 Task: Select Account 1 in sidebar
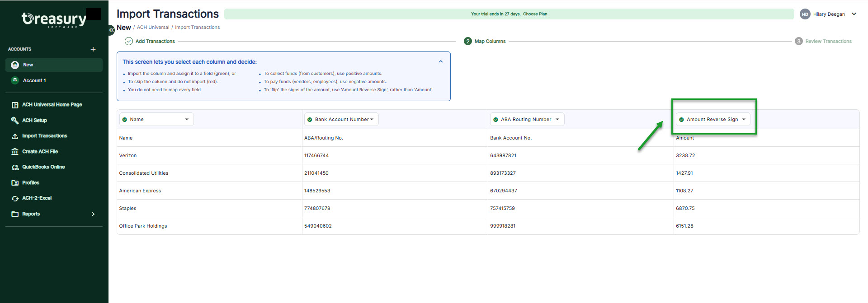(54, 80)
